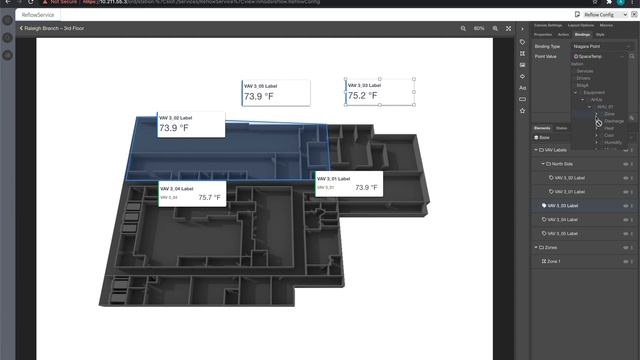Open the Reflow Config view dropdown

point(605,15)
